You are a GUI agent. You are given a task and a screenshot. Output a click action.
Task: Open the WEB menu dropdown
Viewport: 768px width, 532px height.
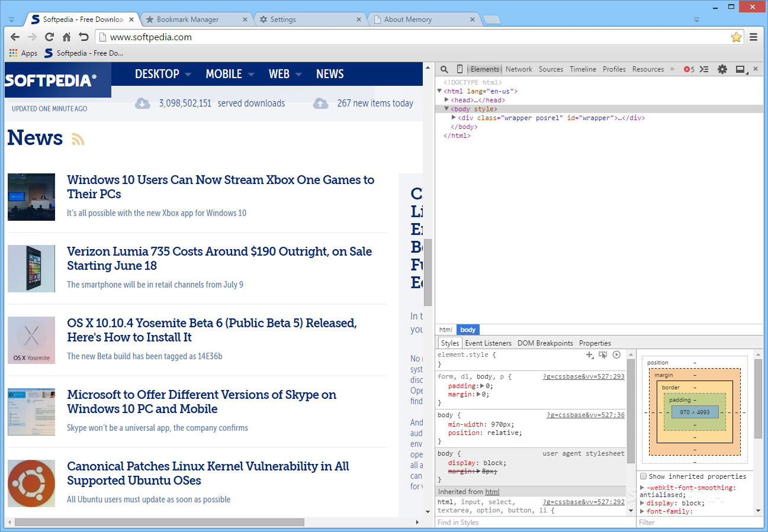tap(285, 74)
